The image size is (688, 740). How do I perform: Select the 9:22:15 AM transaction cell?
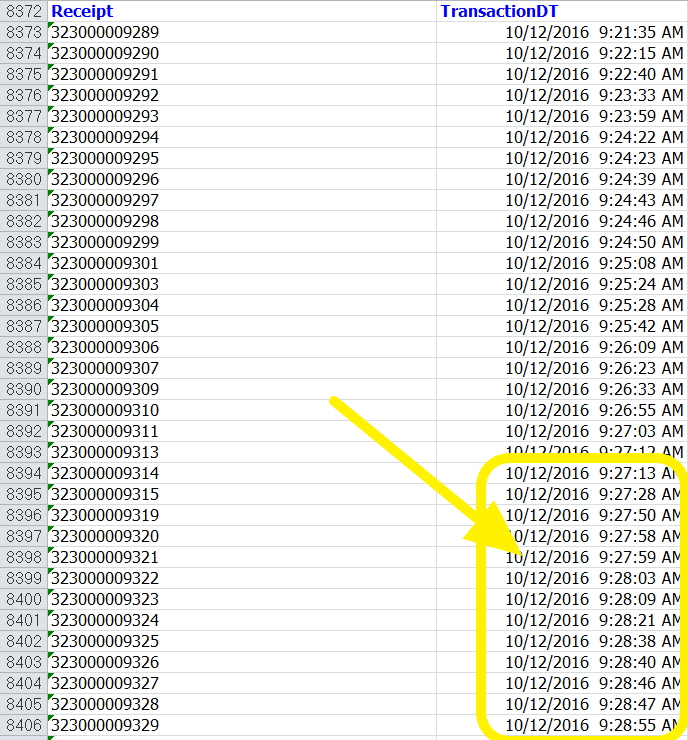[562, 53]
